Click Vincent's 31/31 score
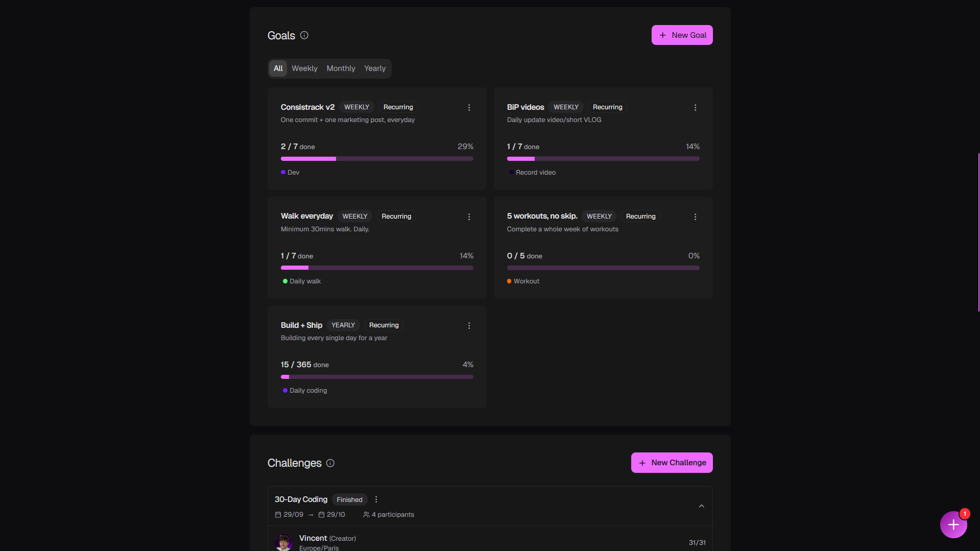The image size is (980, 551). [697, 543]
